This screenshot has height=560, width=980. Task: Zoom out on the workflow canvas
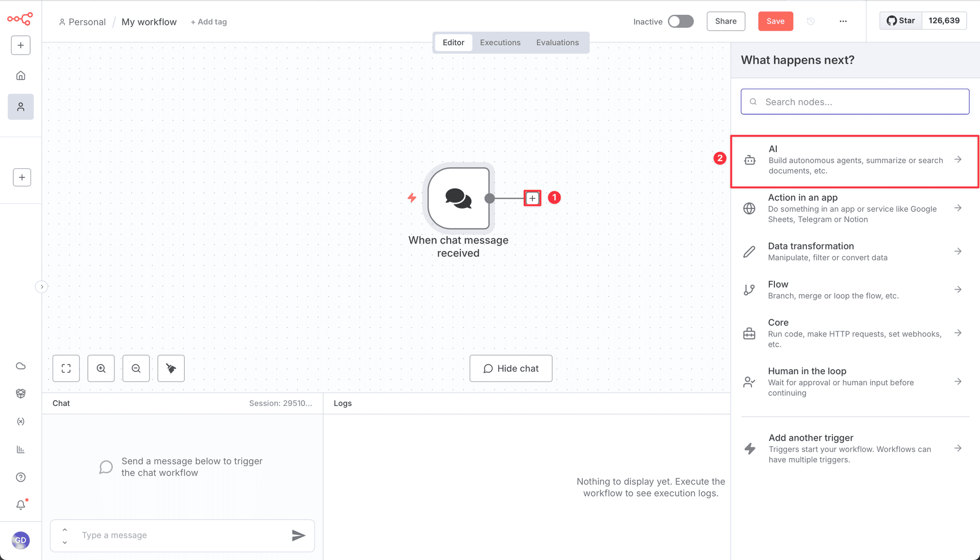pos(136,368)
